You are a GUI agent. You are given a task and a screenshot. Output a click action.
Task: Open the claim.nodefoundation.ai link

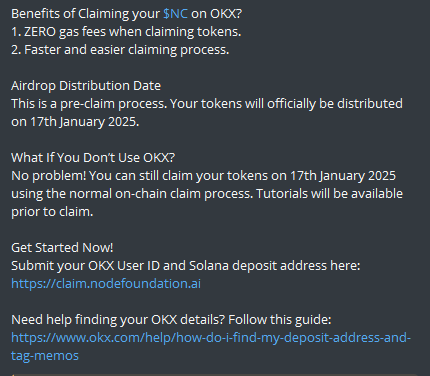pos(106,284)
